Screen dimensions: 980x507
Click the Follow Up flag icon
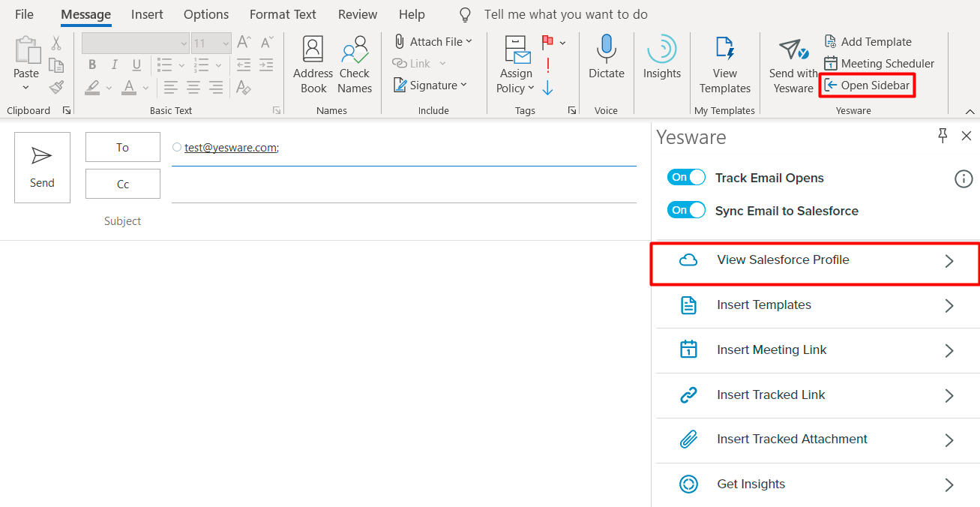(x=547, y=43)
